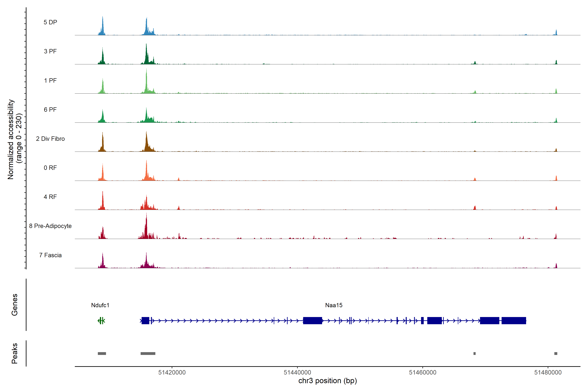Click the 51420000 axis tick label

tap(172, 372)
